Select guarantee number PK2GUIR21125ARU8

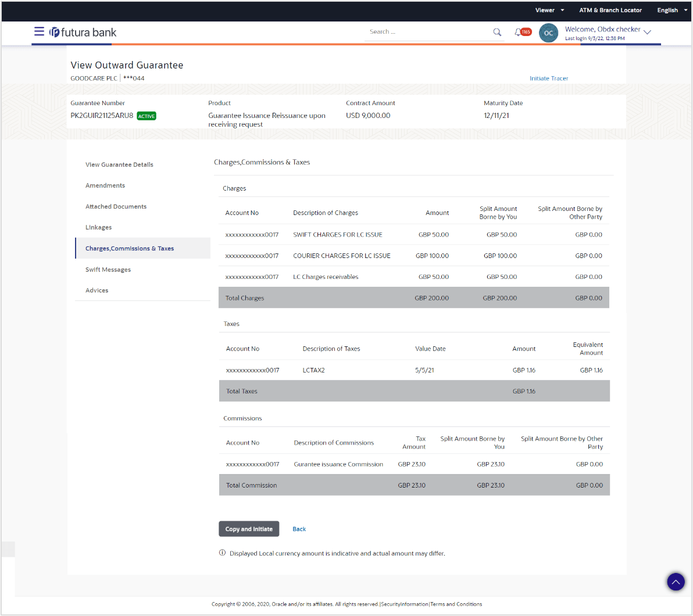click(102, 115)
